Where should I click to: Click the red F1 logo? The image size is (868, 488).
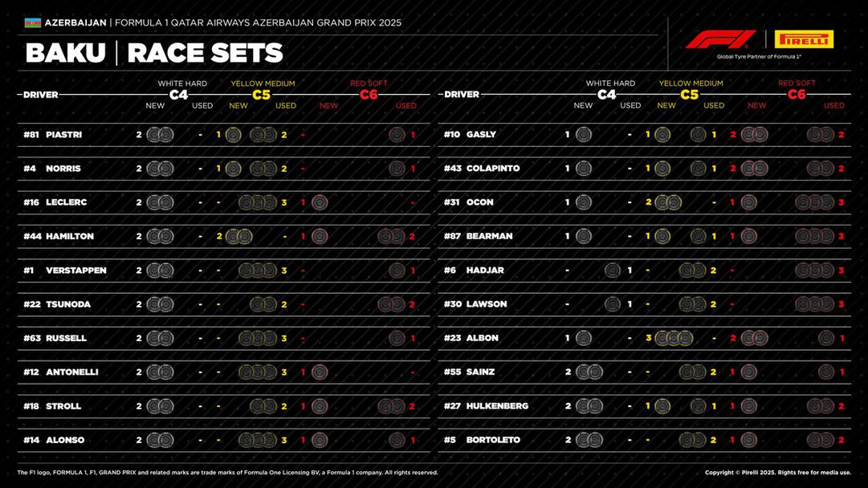pyautogui.click(x=719, y=39)
